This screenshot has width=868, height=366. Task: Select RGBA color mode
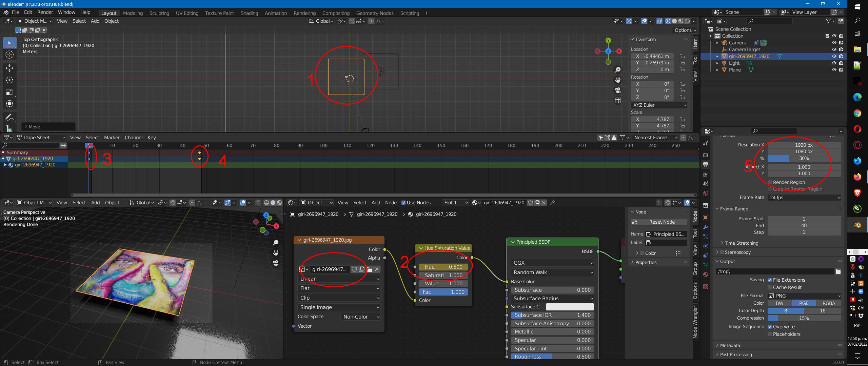pos(829,303)
